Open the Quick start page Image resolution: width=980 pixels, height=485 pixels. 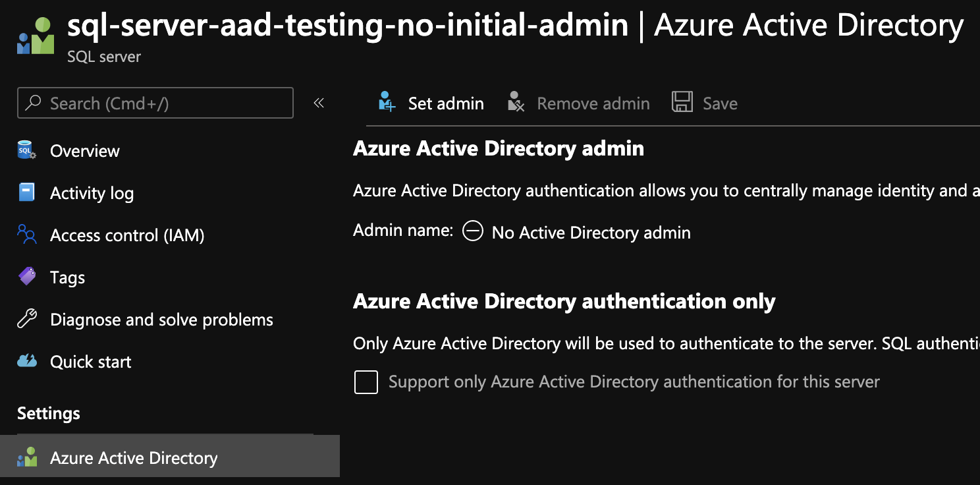[x=91, y=362]
